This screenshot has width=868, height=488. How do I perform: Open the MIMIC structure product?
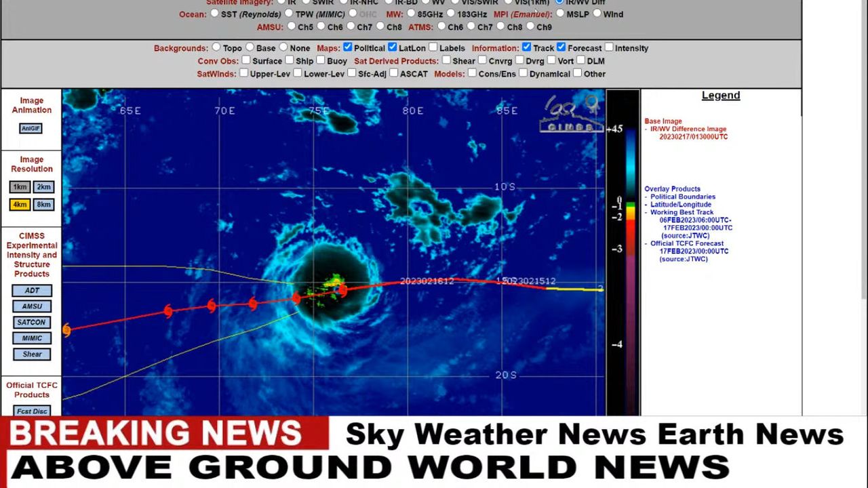[x=32, y=338]
